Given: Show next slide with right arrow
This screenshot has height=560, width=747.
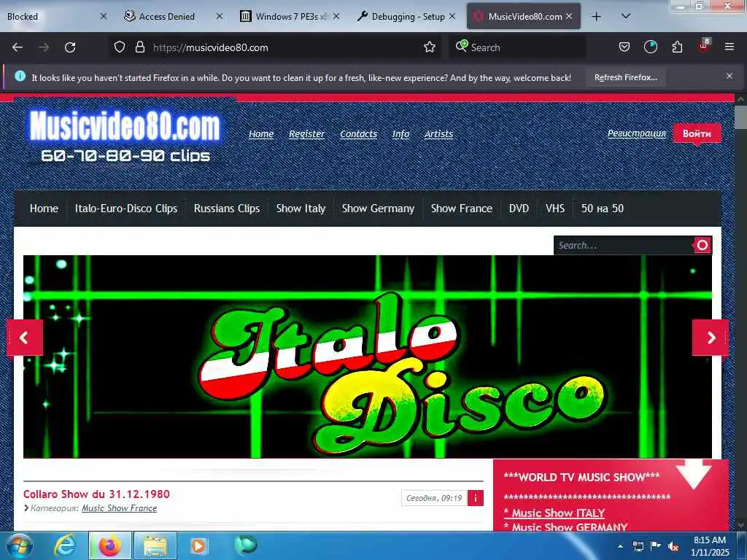Looking at the screenshot, I should (x=711, y=338).
